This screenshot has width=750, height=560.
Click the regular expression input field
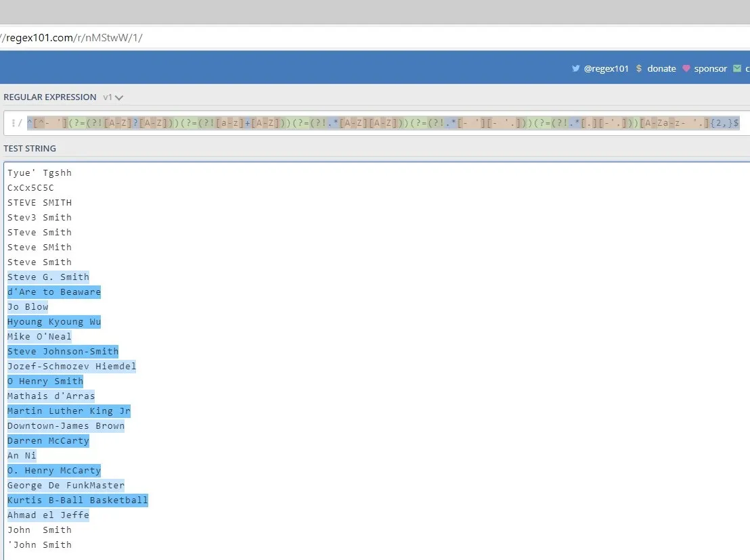pos(377,123)
